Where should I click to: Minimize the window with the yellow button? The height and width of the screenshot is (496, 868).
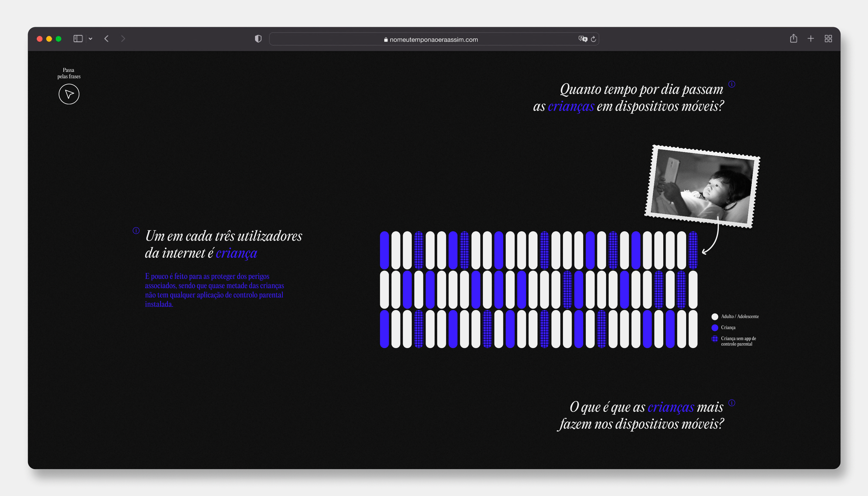pos(49,39)
